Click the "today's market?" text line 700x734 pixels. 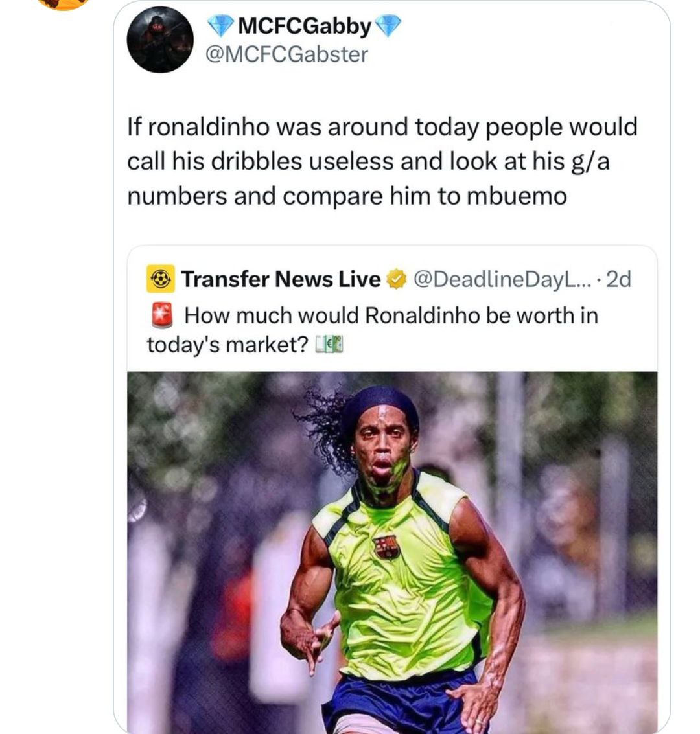(x=227, y=345)
